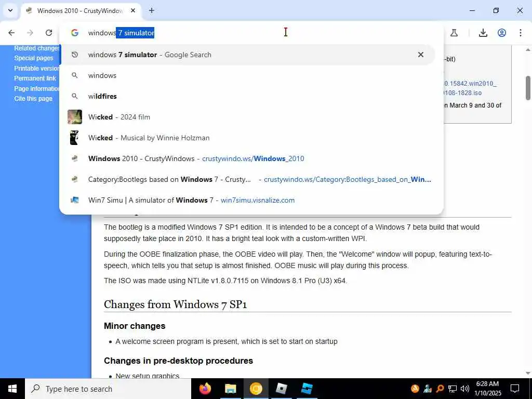This screenshot has height=399, width=532.
Task: Open 'Printable version' sidebar link
Action: (x=37, y=68)
